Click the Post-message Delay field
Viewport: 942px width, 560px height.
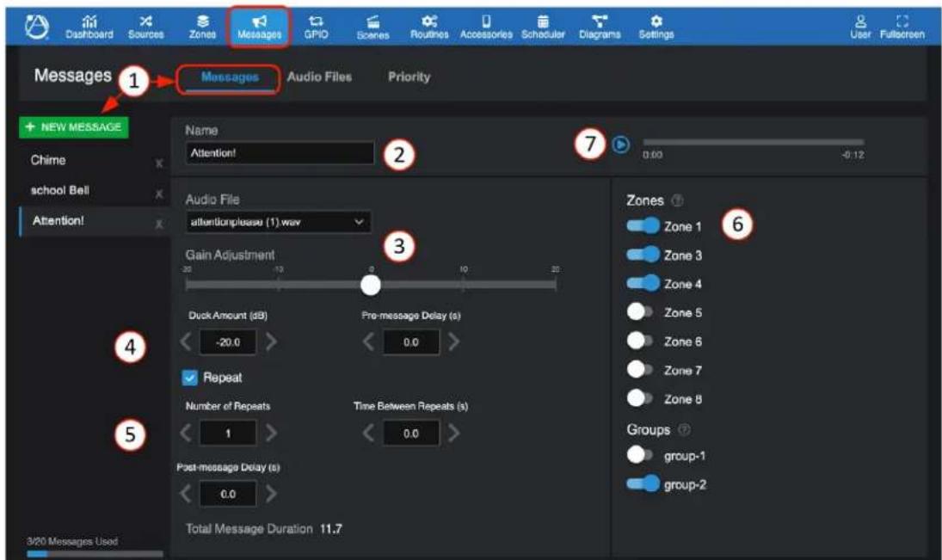[x=228, y=494]
